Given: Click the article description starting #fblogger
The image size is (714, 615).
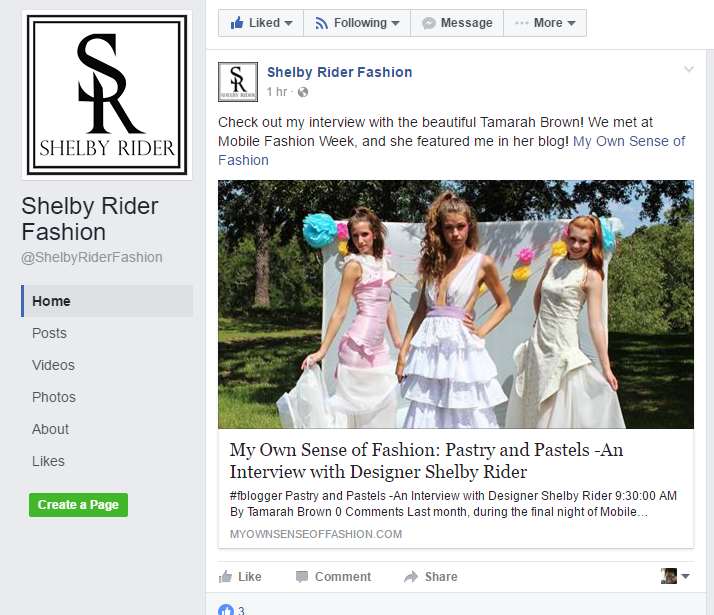Looking at the screenshot, I should point(453,503).
